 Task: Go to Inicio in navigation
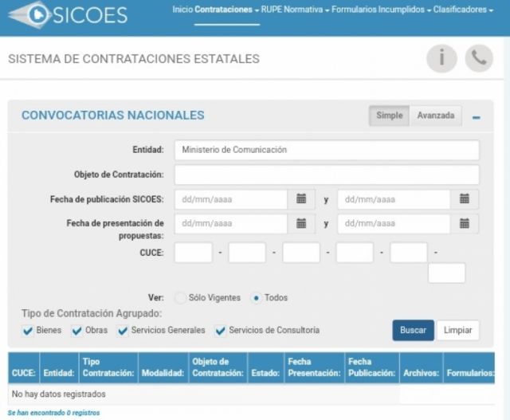click(182, 10)
